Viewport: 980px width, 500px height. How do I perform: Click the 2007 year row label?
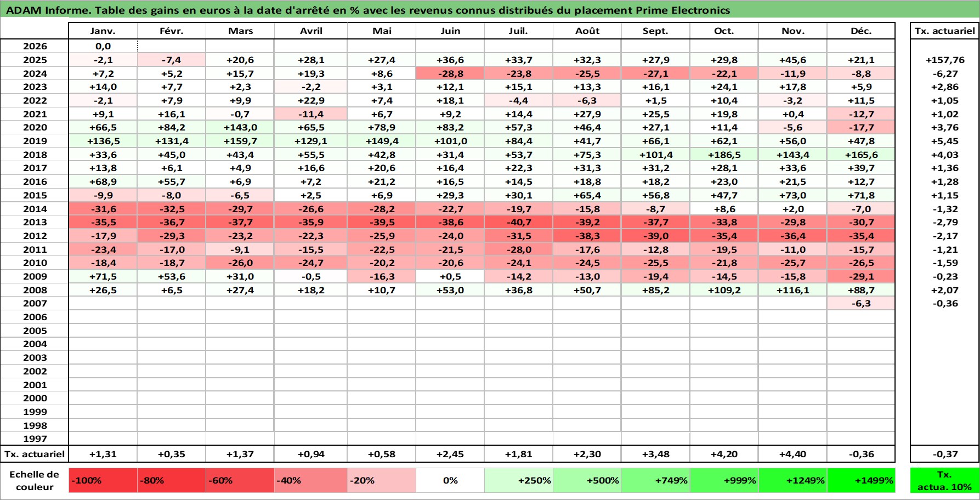(x=35, y=303)
